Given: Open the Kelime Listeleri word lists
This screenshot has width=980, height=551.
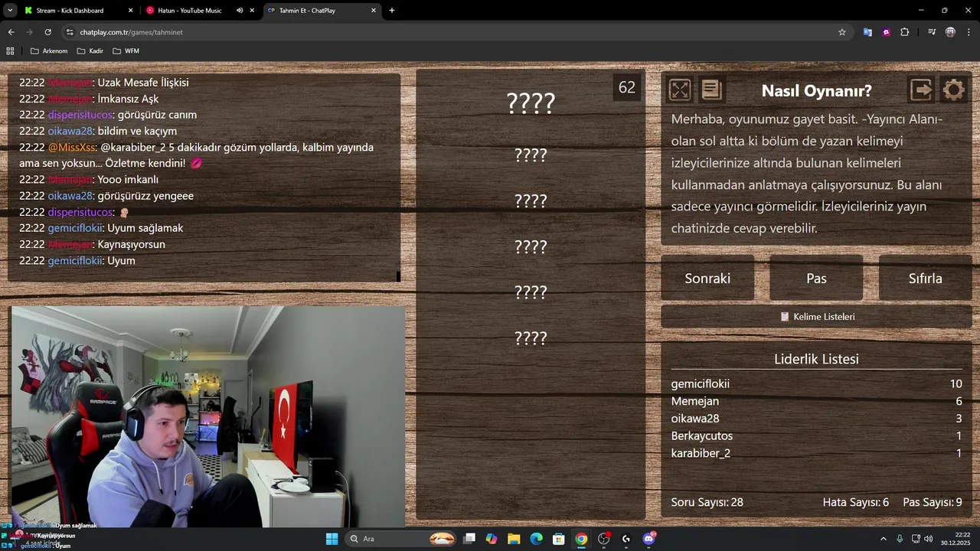Looking at the screenshot, I should click(816, 316).
